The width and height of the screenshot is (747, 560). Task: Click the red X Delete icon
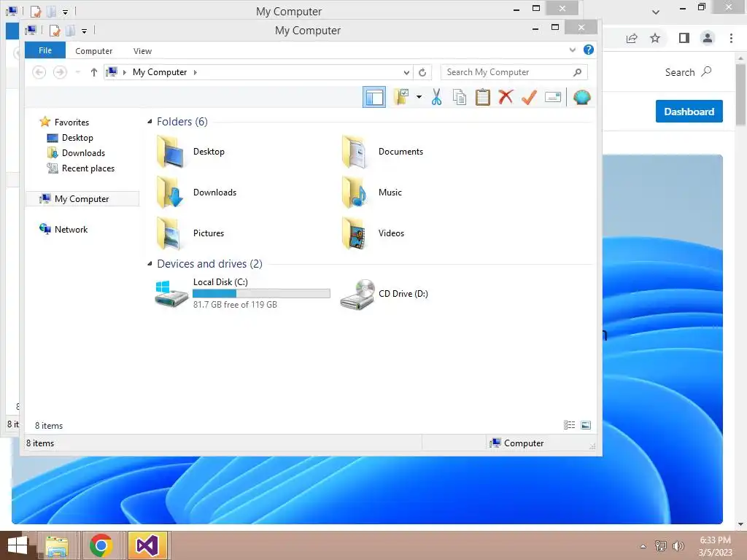[x=506, y=97]
